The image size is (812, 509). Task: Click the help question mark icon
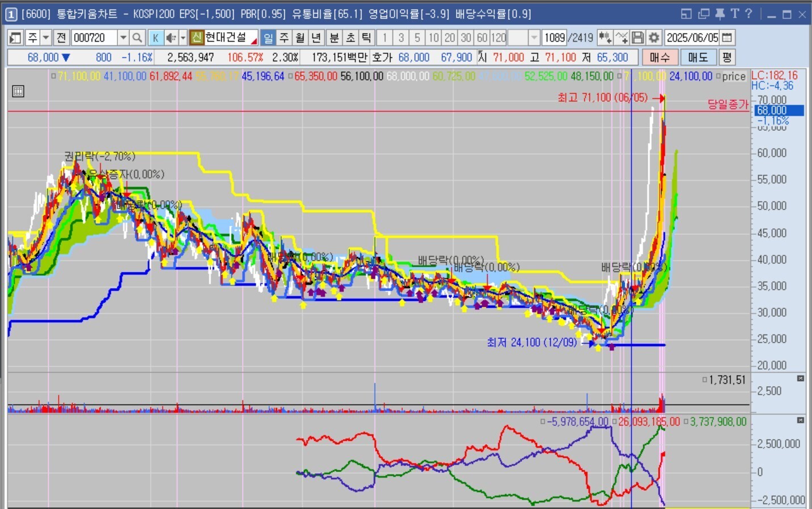point(749,14)
